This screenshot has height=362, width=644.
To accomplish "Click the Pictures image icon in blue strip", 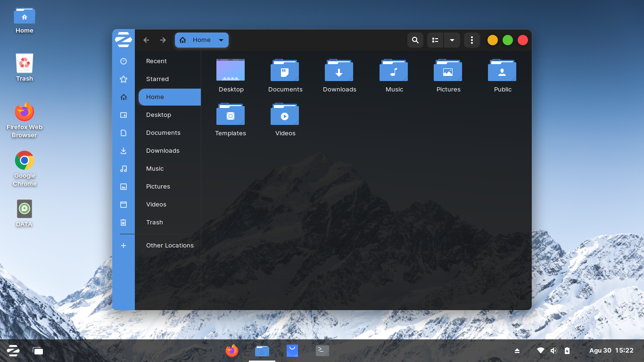I will (x=124, y=187).
